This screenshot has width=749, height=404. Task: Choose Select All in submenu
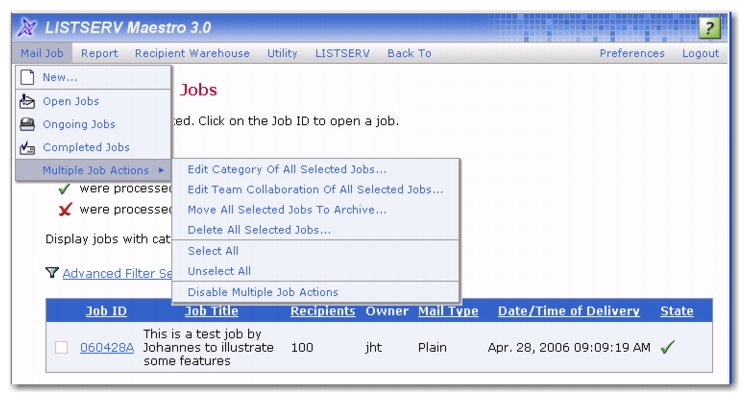click(316, 251)
